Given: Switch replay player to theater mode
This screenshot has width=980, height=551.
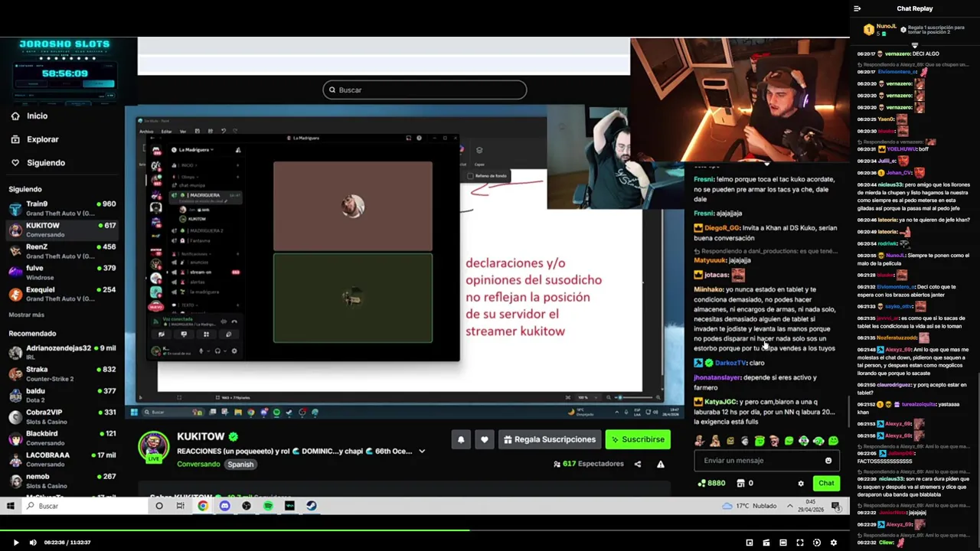Looking at the screenshot, I should [x=783, y=543].
